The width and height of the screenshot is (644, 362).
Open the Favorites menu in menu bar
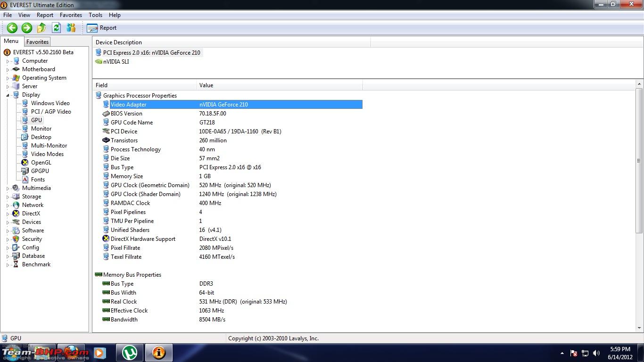tap(71, 15)
